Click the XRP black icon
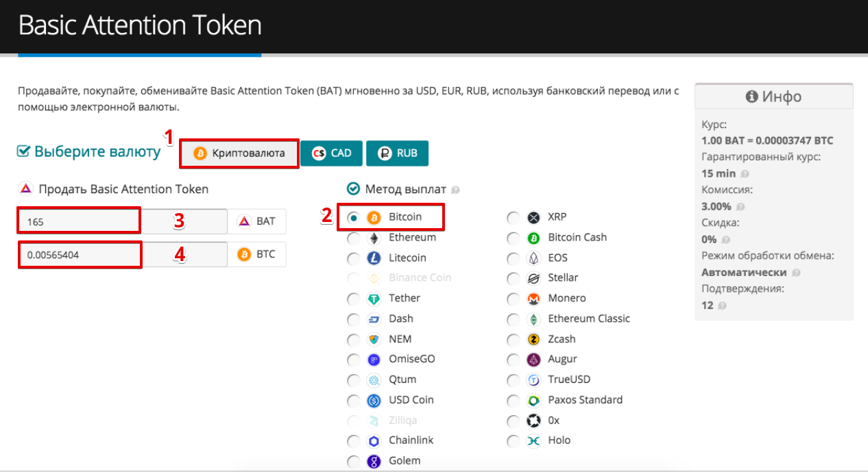This screenshot has width=868, height=472. [x=533, y=218]
